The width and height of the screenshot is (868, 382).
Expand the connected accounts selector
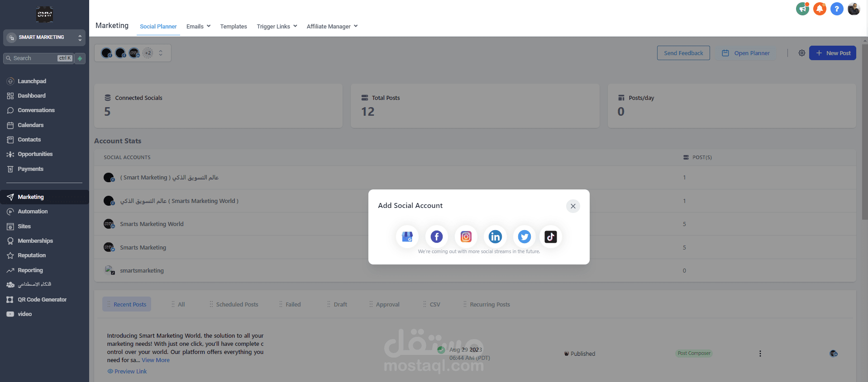click(133, 53)
